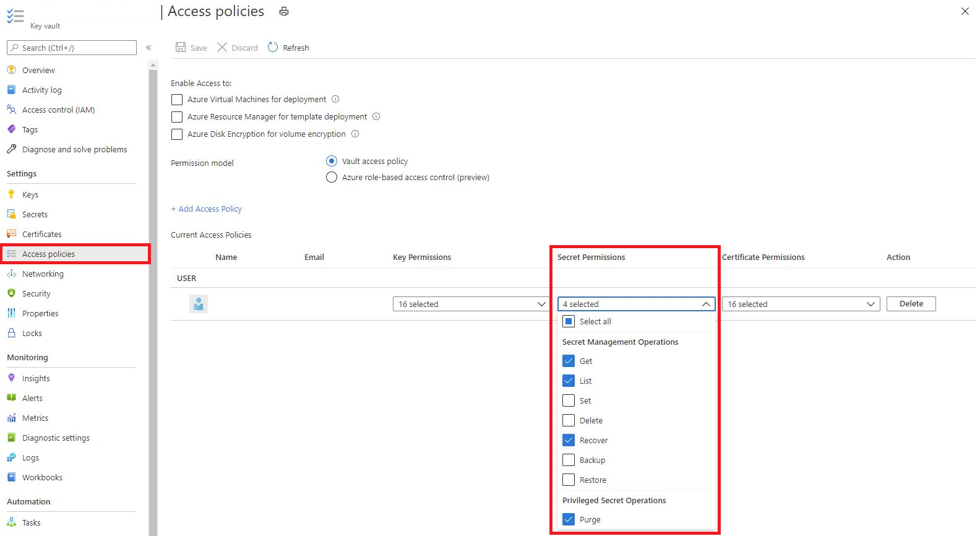This screenshot has height=536, width=980.
Task: Check the Delete secret permission checkbox
Action: coord(569,420)
